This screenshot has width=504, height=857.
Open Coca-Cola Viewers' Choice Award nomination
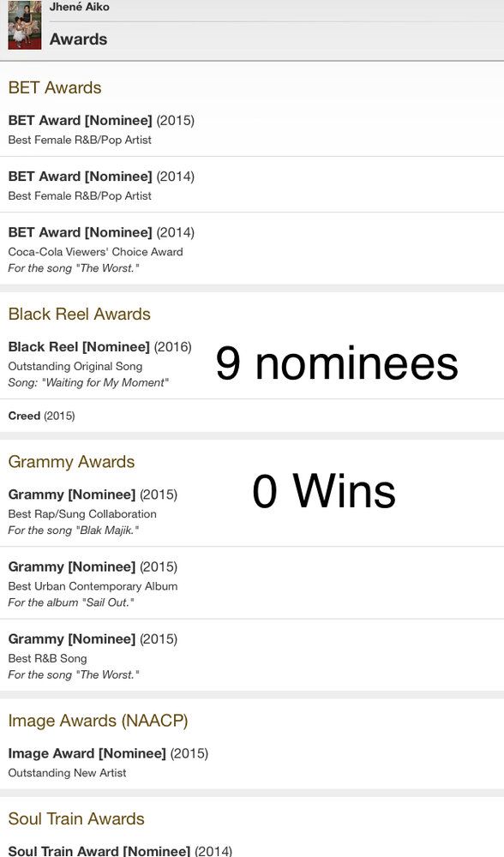pos(252,249)
